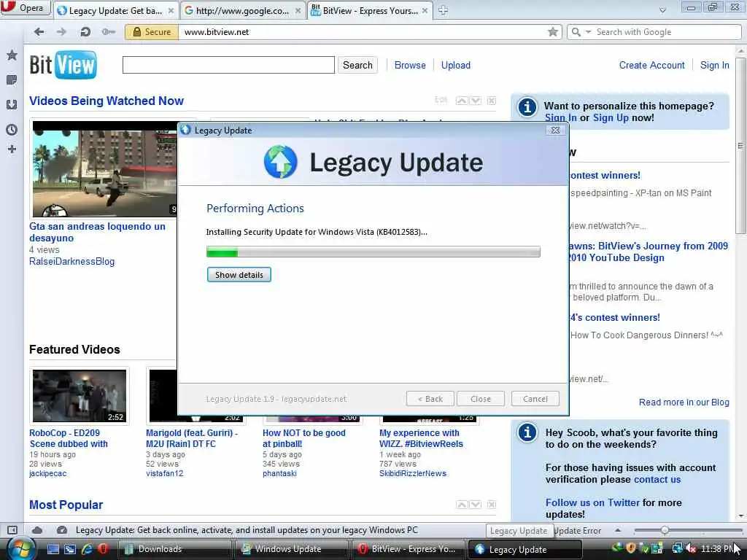
Task: Switch to Windows Update taskbar button
Action: pyautogui.click(x=293, y=549)
